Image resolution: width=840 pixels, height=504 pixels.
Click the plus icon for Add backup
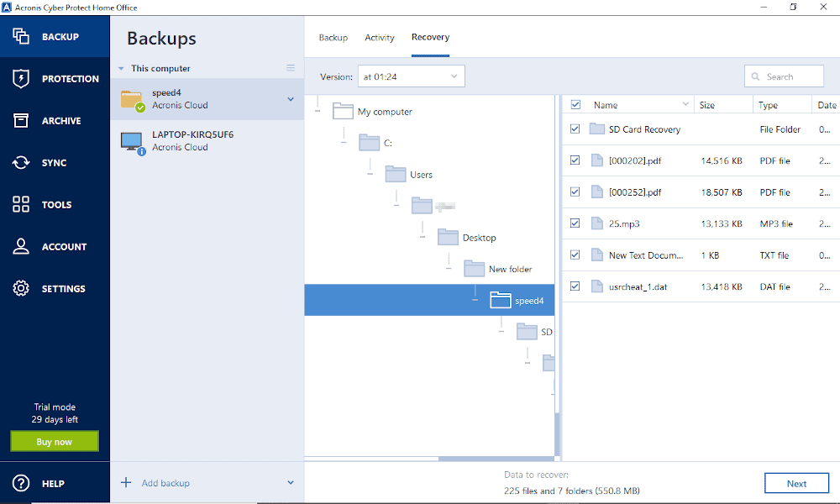pos(126,482)
